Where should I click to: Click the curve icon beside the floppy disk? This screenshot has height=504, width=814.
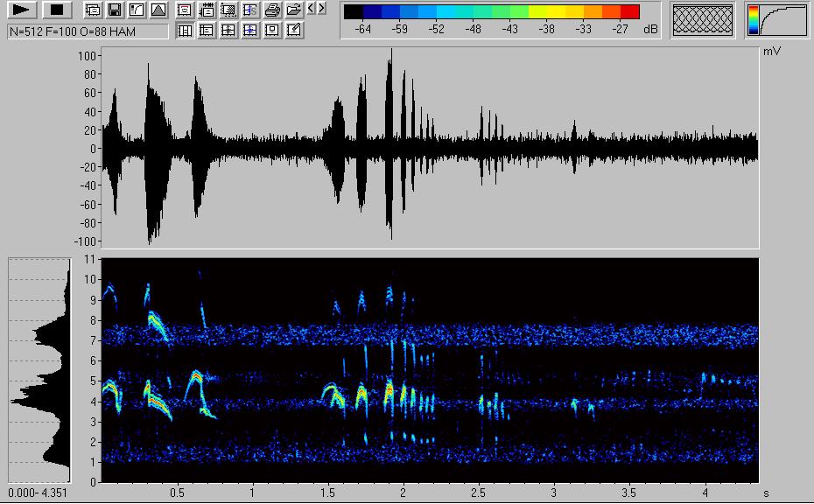coord(136,10)
